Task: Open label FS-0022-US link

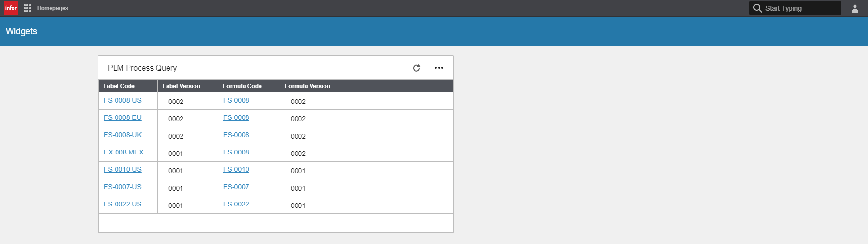Action: [123, 205]
